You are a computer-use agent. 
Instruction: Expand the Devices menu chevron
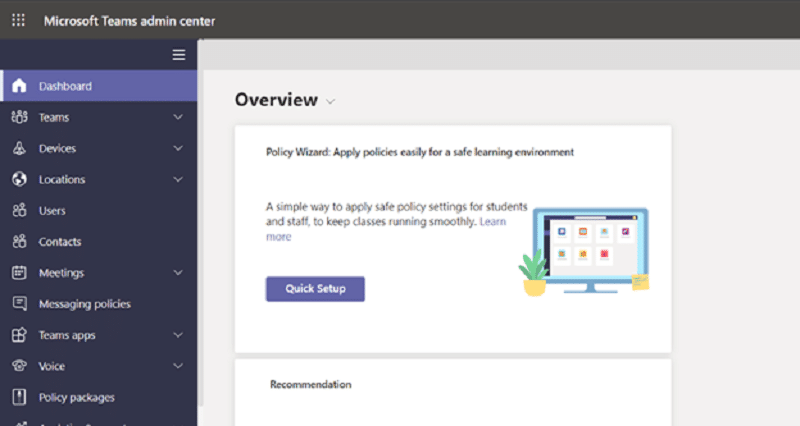(x=178, y=148)
